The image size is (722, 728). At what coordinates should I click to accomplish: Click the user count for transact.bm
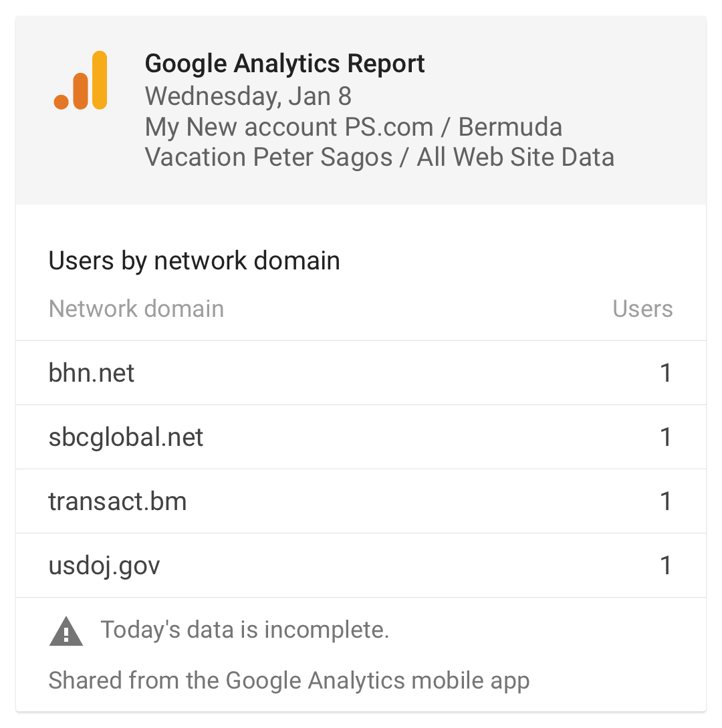pos(666,501)
